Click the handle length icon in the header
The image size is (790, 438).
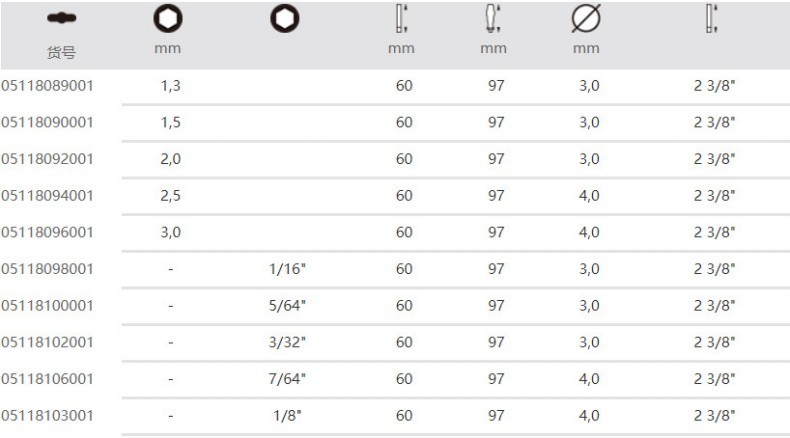tap(494, 20)
